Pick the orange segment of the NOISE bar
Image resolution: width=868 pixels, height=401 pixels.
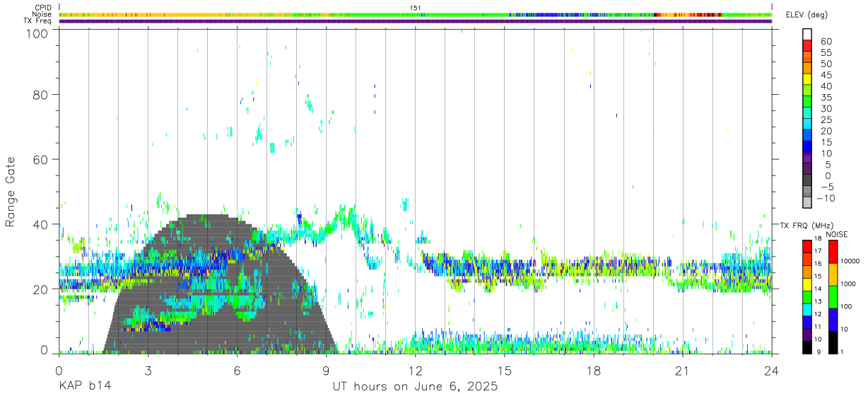pos(833,274)
